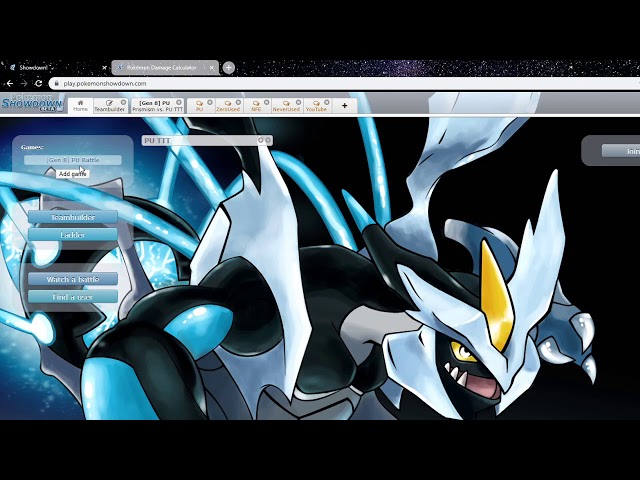Close the Showdown! browser tab
640x480 pixels.
click(x=104, y=68)
